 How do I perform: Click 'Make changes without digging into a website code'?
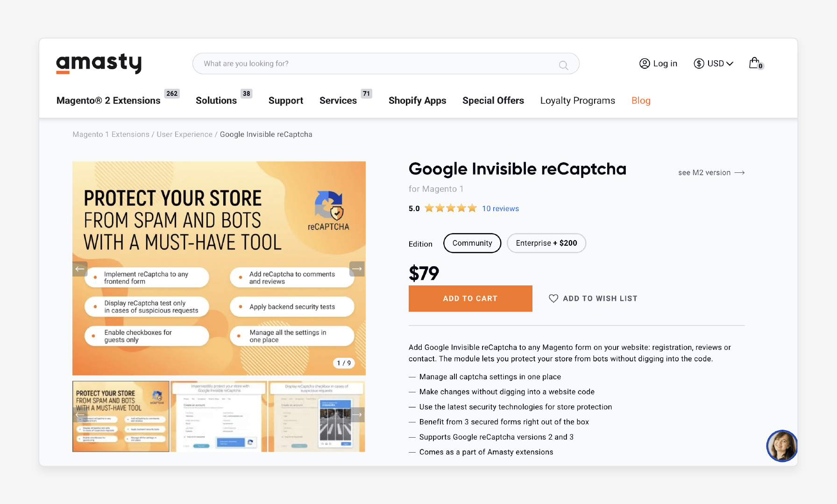point(507,392)
